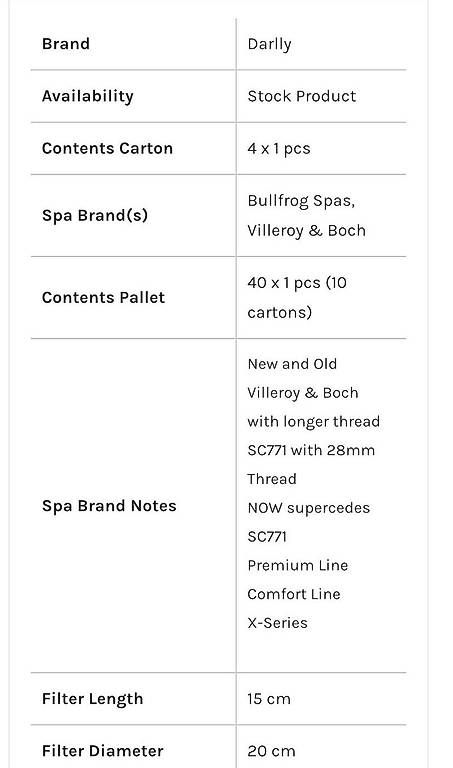Click the Premium Line note

pos(298,565)
